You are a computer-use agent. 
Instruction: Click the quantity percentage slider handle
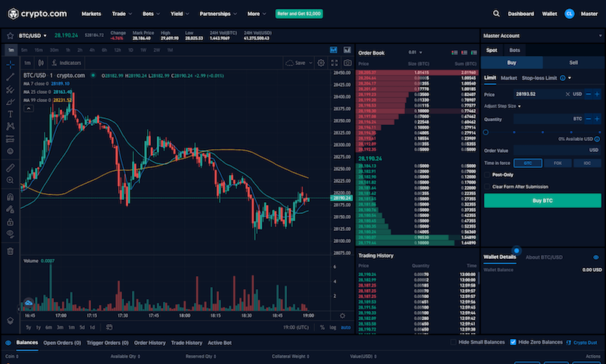[x=486, y=132]
